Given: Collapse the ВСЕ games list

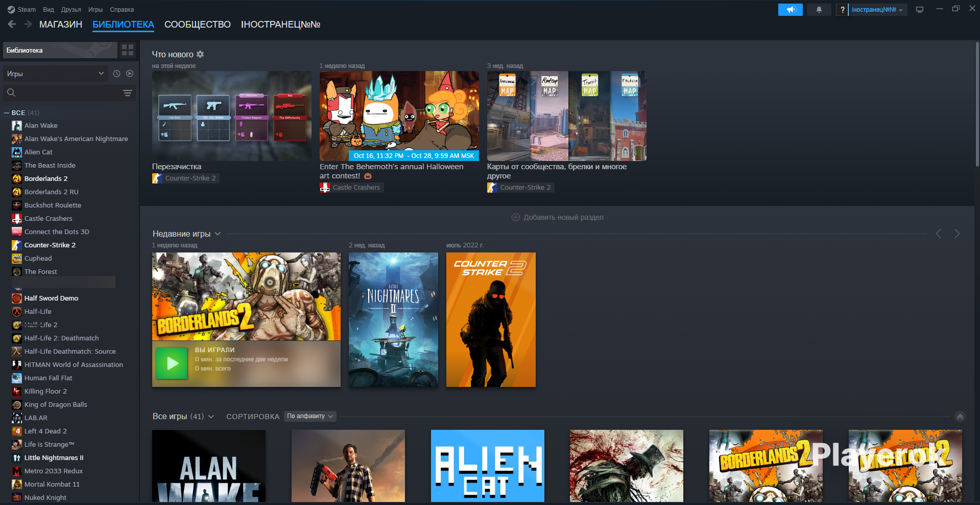Looking at the screenshot, I should pyautogui.click(x=7, y=112).
